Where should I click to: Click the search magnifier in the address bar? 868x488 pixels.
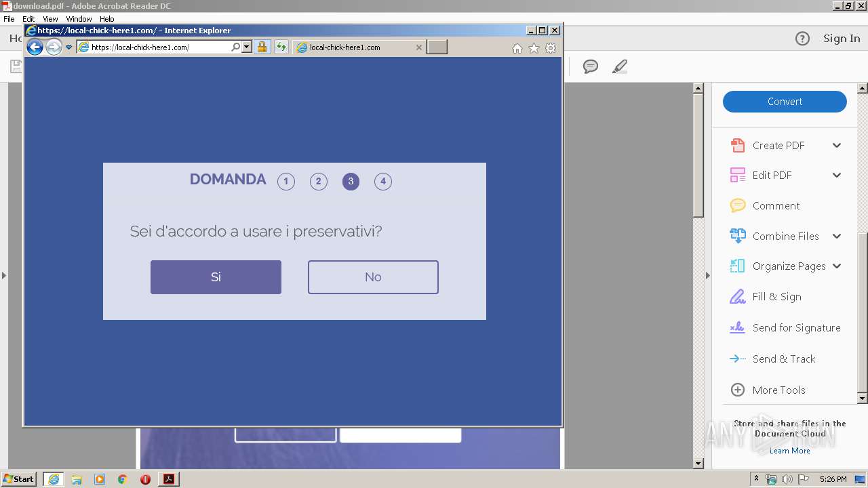click(x=235, y=47)
